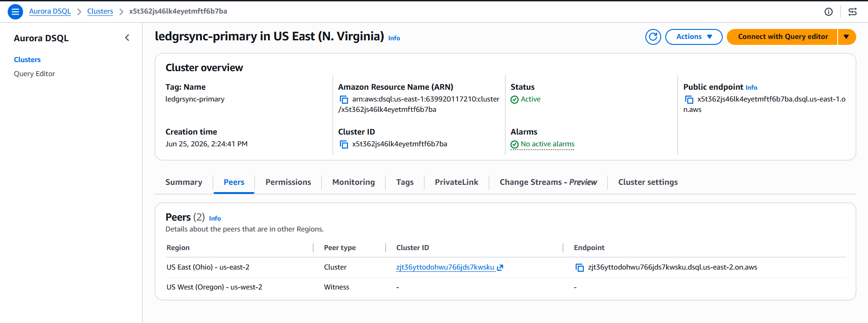The height and width of the screenshot is (323, 868).
Task: Go to Clusters breadcrumb link
Action: [x=100, y=11]
